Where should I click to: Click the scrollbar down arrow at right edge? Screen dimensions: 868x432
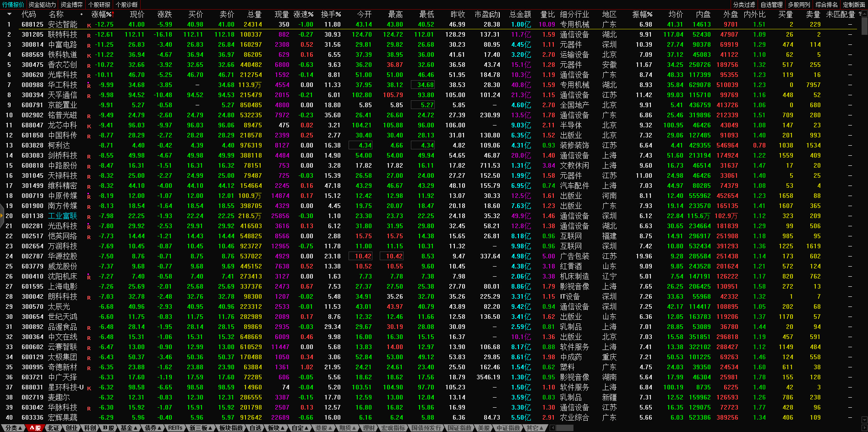pyautogui.click(x=864, y=420)
